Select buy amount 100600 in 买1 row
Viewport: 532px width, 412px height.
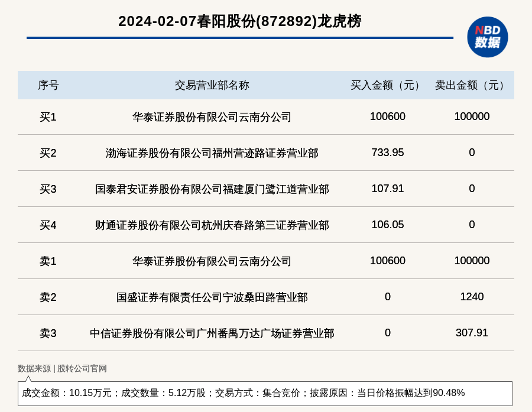click(387, 116)
